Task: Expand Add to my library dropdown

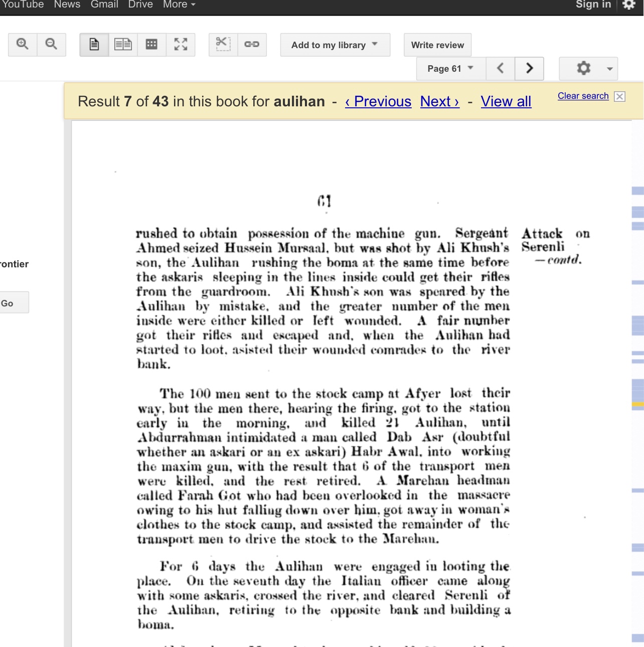Action: click(335, 45)
